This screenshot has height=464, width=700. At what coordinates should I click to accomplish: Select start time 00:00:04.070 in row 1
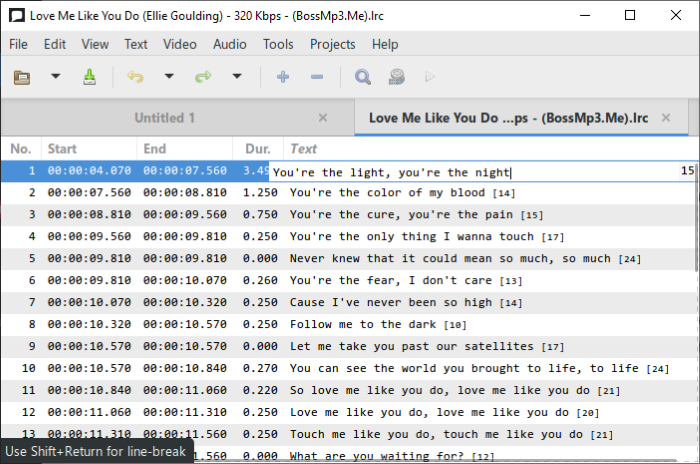(x=89, y=171)
